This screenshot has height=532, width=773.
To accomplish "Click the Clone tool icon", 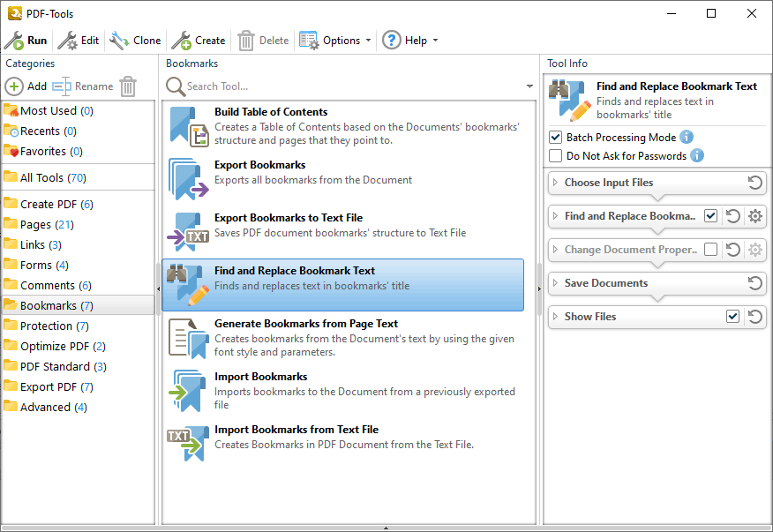I will pyautogui.click(x=119, y=41).
